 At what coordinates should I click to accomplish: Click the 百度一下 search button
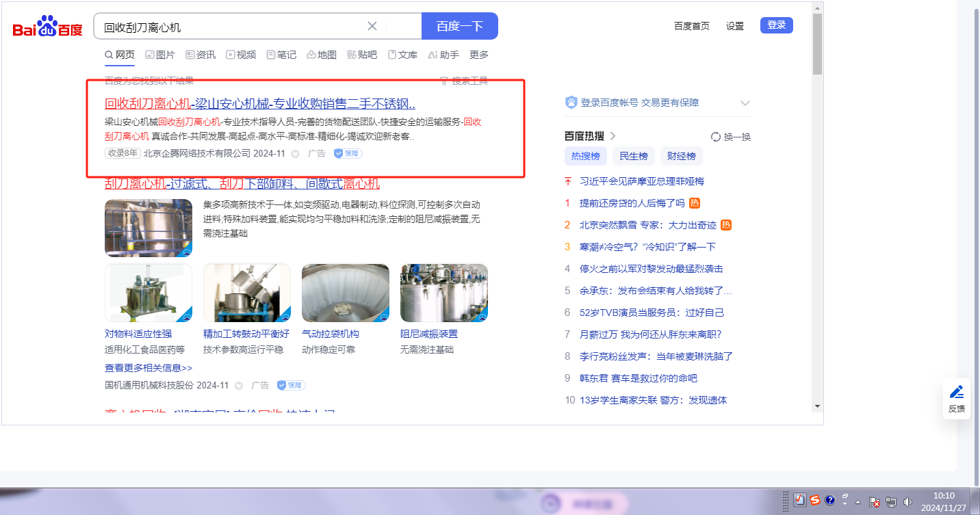click(460, 26)
